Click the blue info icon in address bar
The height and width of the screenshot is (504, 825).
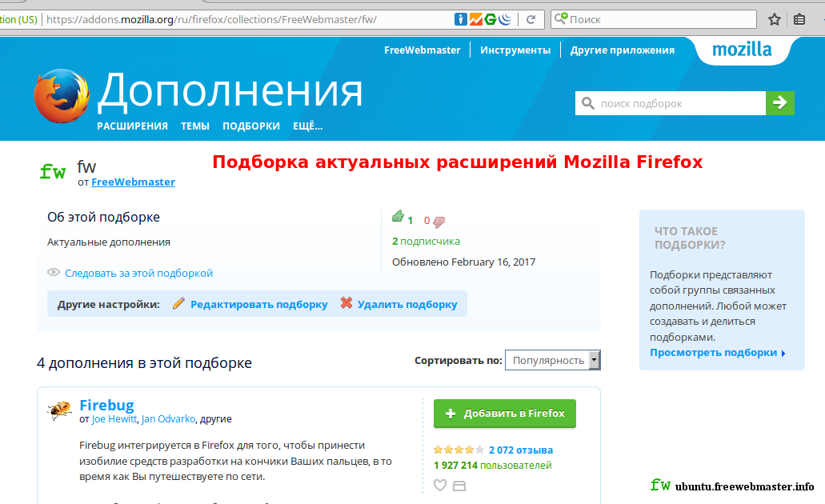(460, 19)
